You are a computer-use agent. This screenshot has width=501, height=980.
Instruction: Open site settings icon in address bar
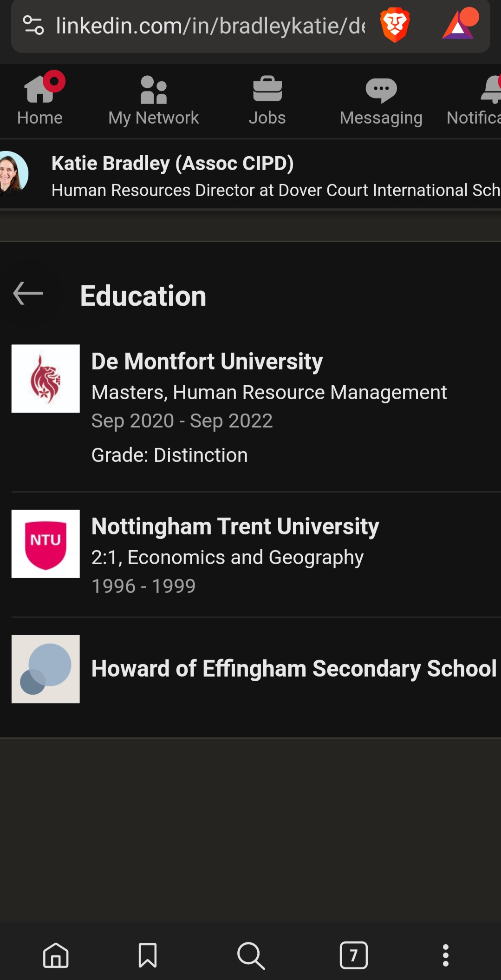coord(33,25)
